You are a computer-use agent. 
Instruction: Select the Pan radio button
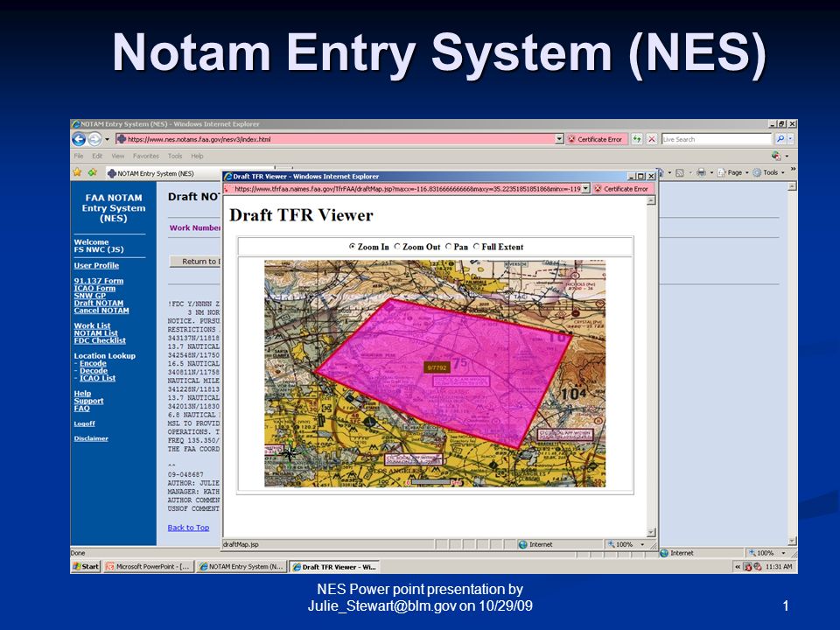click(448, 247)
